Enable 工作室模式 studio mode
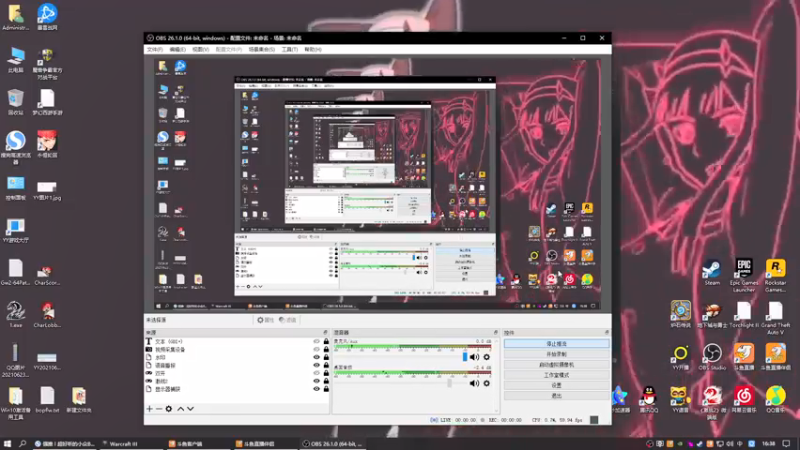 [x=556, y=375]
